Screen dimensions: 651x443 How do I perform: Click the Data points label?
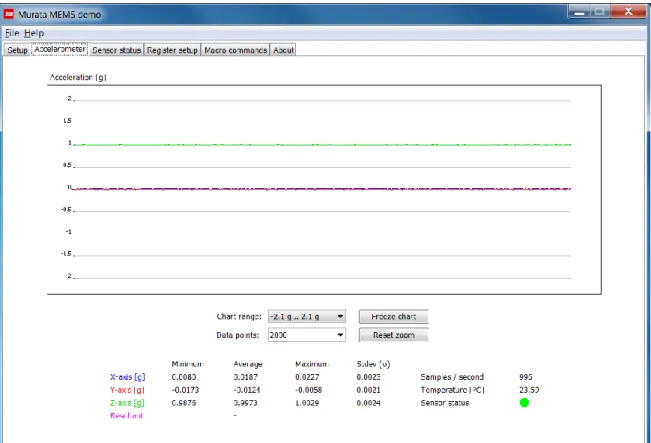(x=237, y=335)
